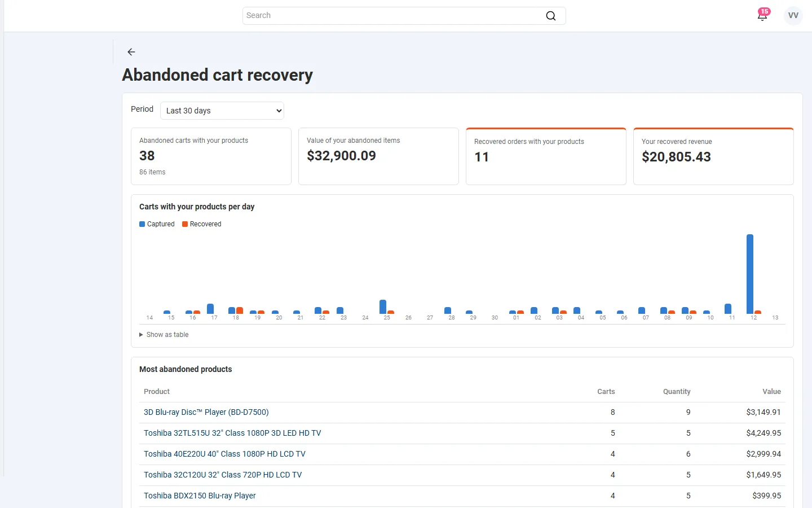Click the $4,249.95 value cell

pos(764,433)
